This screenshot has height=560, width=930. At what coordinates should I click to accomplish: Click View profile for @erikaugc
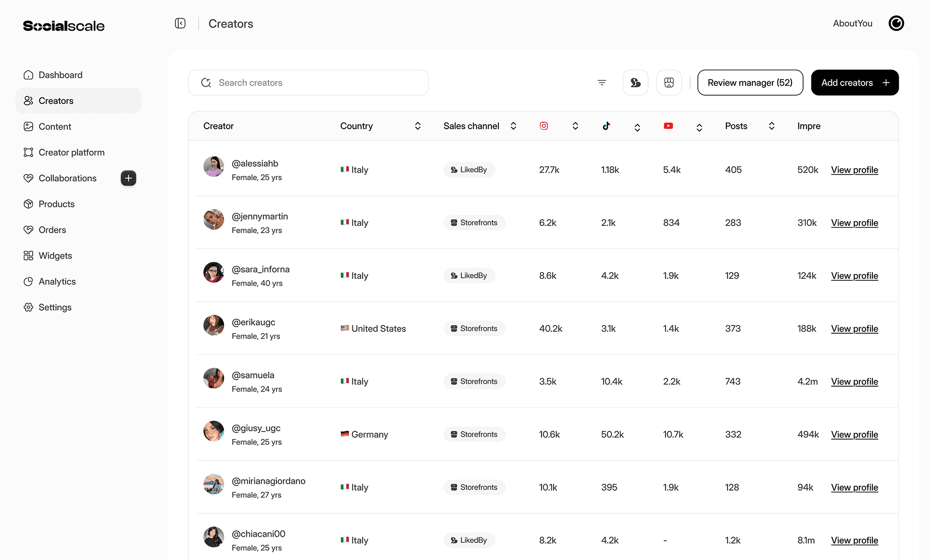coord(854,329)
